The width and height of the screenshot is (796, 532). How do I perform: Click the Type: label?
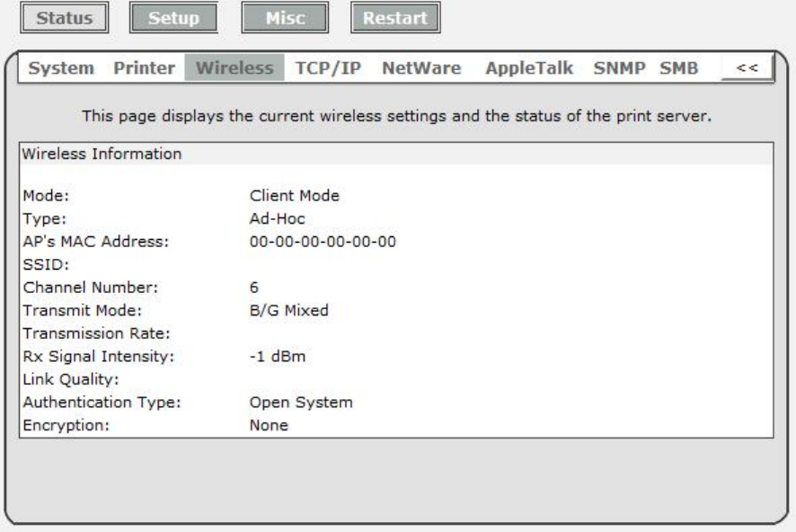[45, 218]
